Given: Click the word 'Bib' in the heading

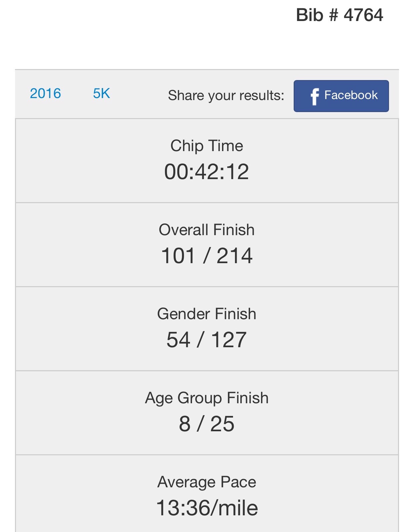Looking at the screenshot, I should 310,15.
